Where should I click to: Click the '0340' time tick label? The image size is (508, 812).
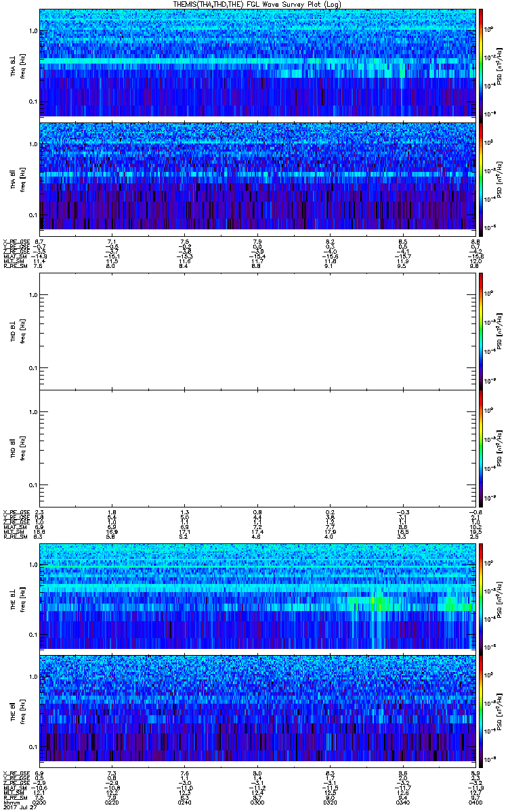[x=402, y=802]
